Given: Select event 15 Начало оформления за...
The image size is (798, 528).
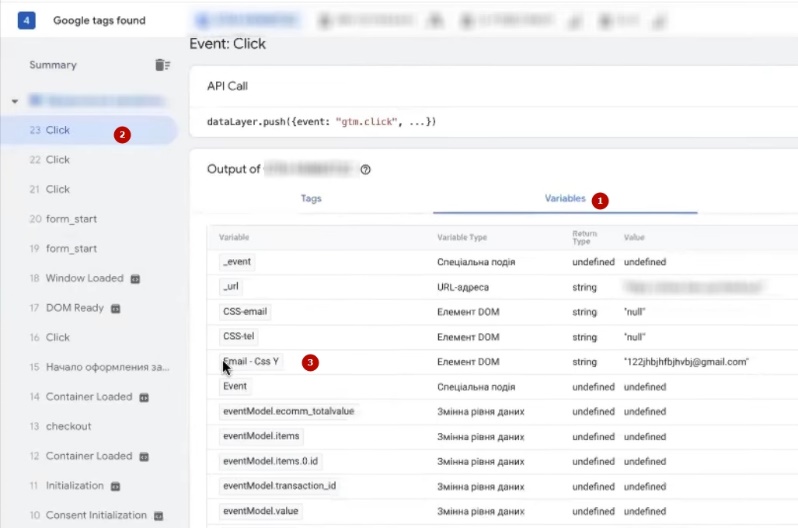Looking at the screenshot, I should [100, 368].
